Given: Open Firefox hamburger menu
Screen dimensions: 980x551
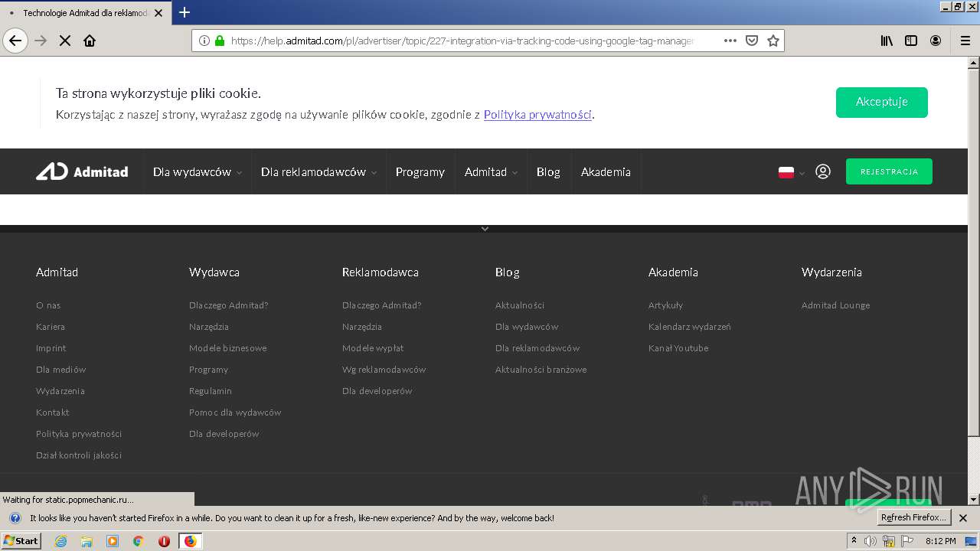Looking at the screenshot, I should point(965,41).
